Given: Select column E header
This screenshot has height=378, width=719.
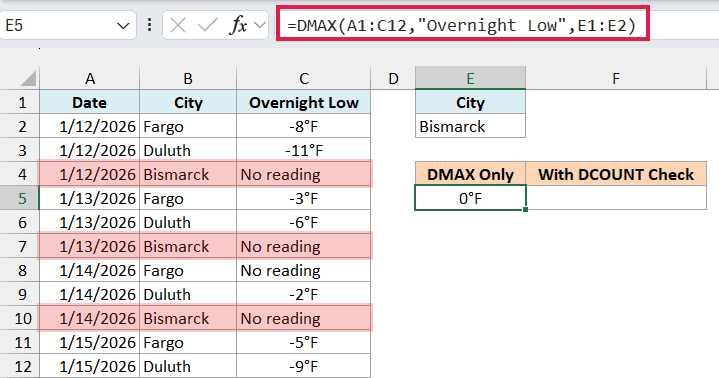Looking at the screenshot, I should pyautogui.click(x=470, y=78).
